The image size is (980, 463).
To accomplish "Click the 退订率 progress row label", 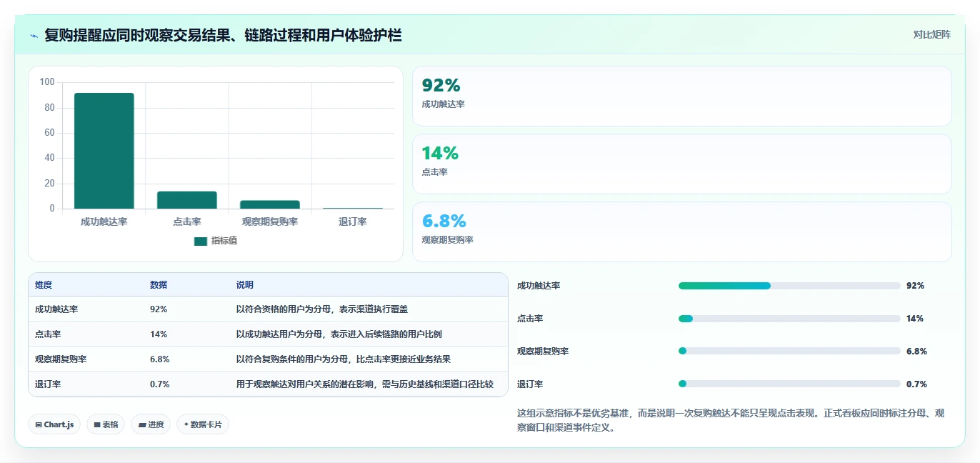I will 530,384.
